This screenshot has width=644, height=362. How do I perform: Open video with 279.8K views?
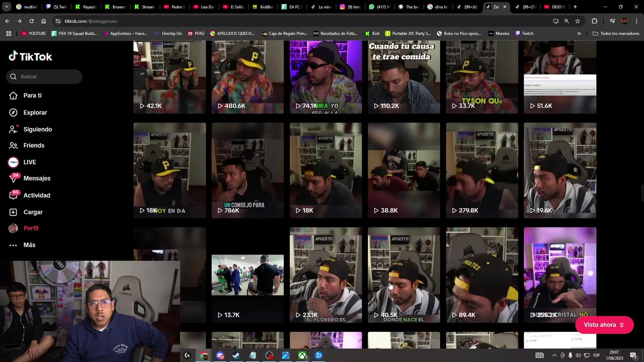click(482, 170)
